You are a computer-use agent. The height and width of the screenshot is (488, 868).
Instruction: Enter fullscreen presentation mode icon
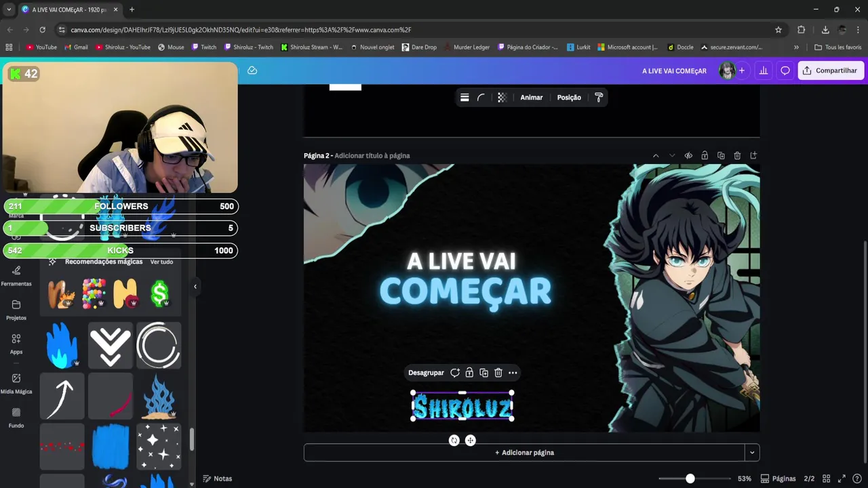[x=842, y=479]
